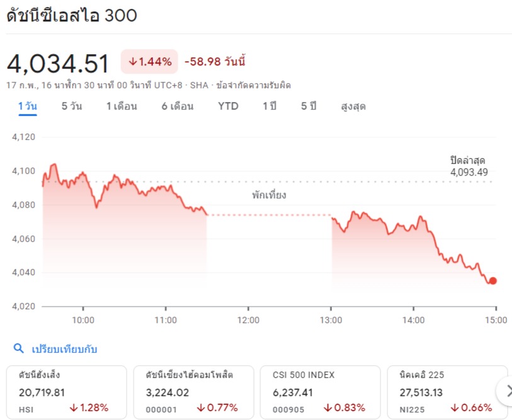Select the 1 วัน time range tab
The width and height of the screenshot is (512, 420).
click(28, 106)
